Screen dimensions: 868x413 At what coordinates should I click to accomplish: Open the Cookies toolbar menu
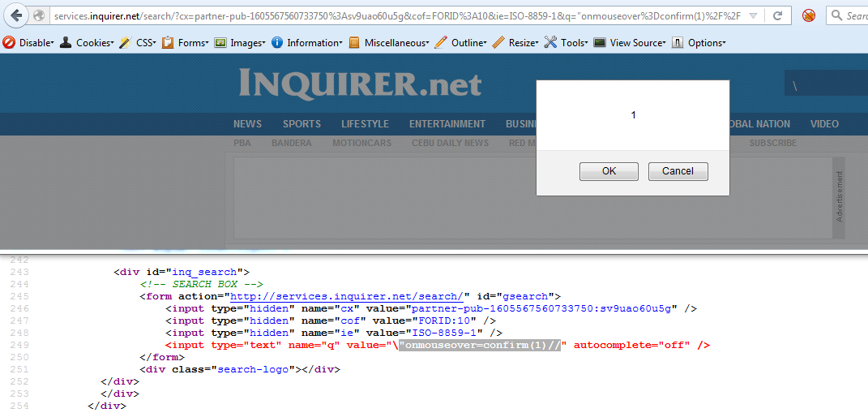95,43
